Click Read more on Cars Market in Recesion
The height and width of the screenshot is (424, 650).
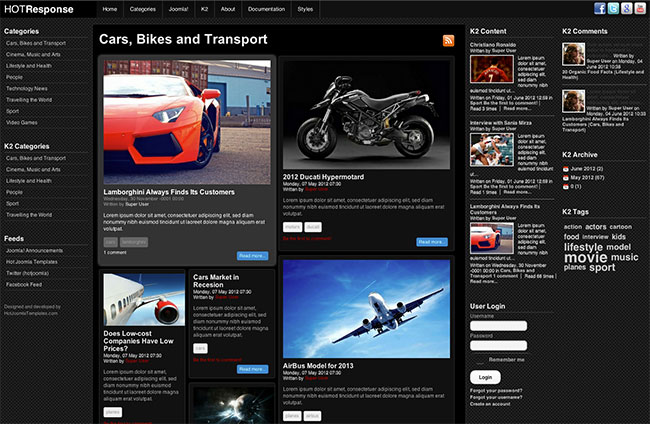coord(252,369)
